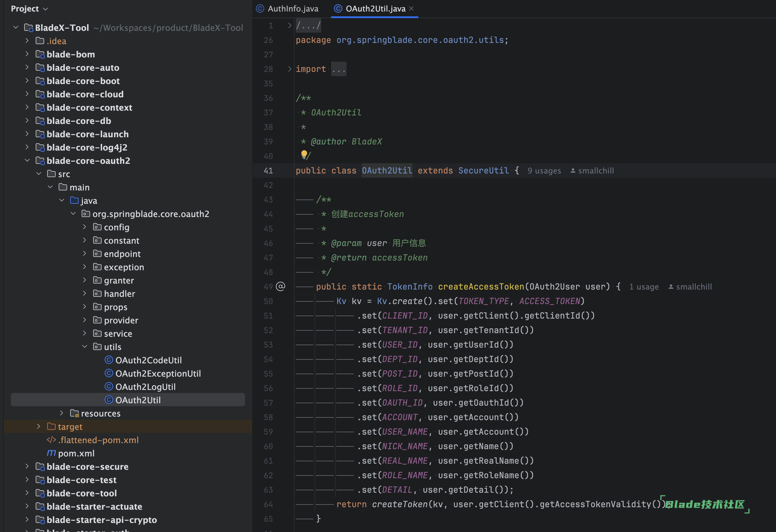Select the blade-core-context module icon
Screen dimensions: 776x532
pos(40,108)
